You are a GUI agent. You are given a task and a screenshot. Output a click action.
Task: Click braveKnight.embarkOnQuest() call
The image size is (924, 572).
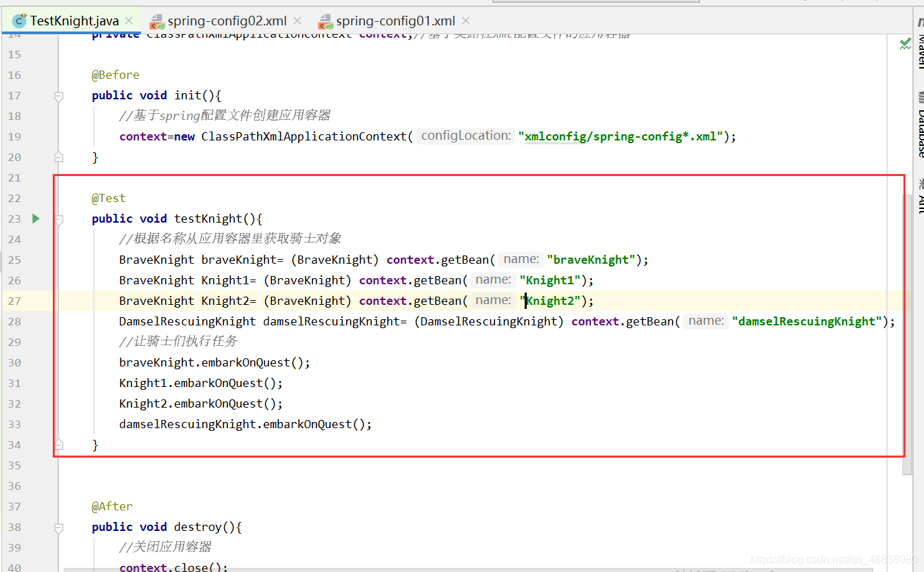pyautogui.click(x=214, y=362)
